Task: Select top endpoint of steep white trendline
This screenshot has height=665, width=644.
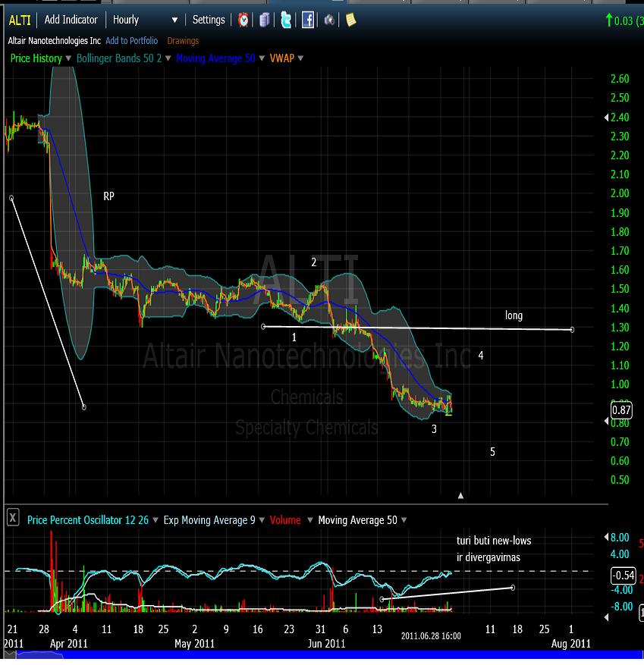Action: [x=11, y=198]
